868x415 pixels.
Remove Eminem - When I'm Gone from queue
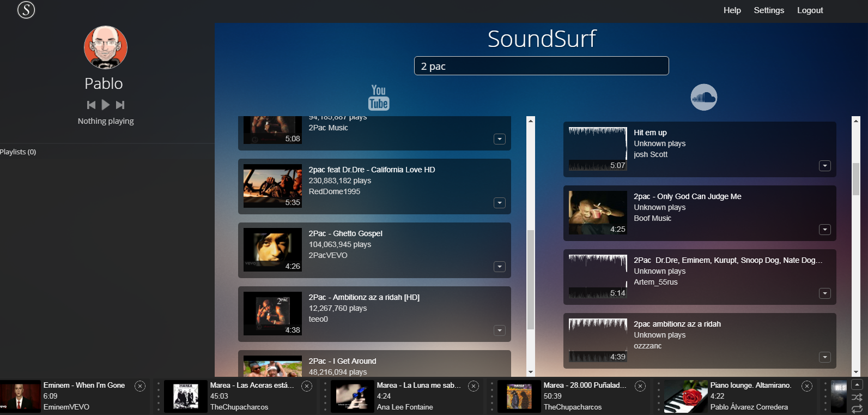(x=140, y=386)
